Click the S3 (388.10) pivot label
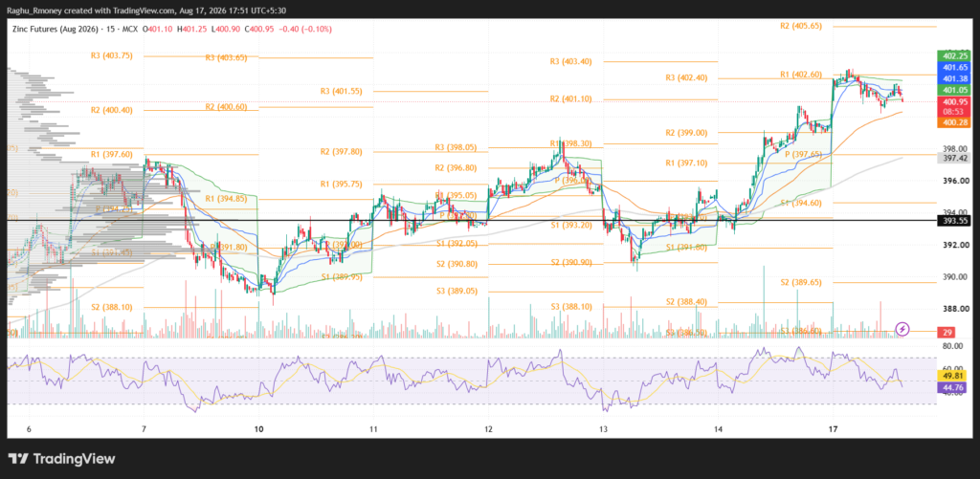Viewport: 980px width, 479px height. pyautogui.click(x=570, y=307)
